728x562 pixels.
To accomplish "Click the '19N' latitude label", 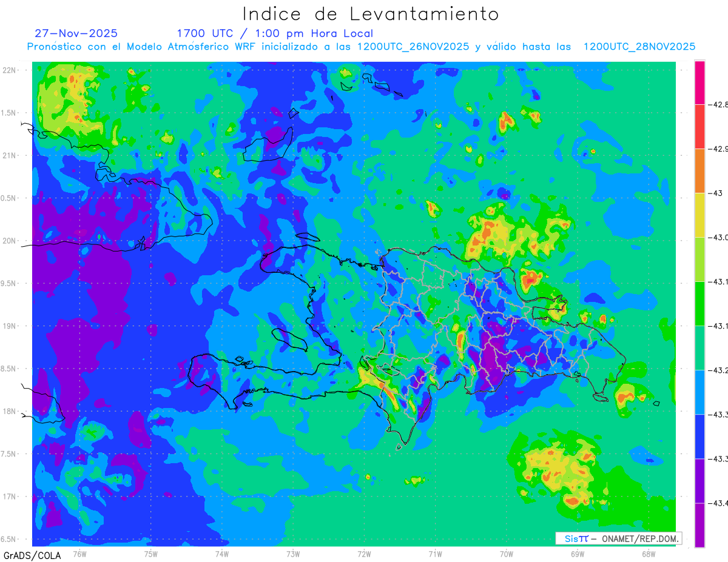I will (x=9, y=326).
